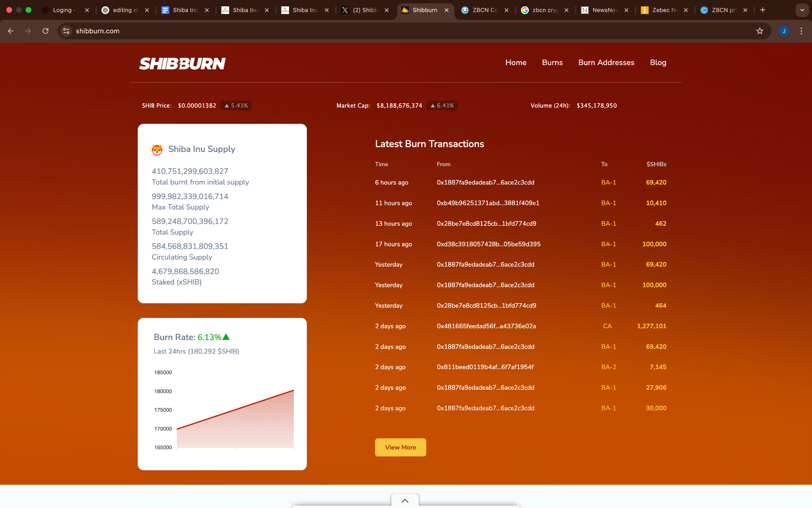
Task: Open the Home nav link
Action: (516, 63)
